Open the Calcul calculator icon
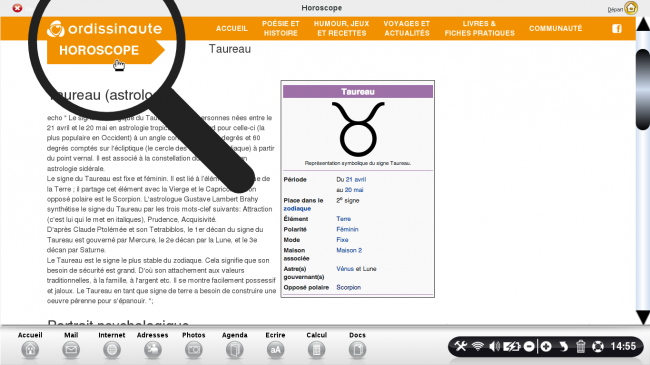650x365 pixels. point(316,350)
